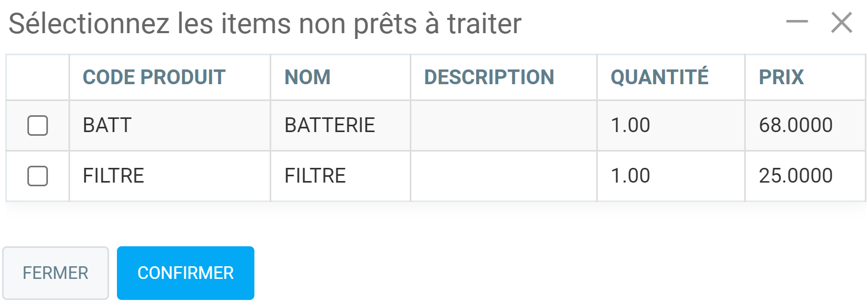This screenshot has width=868, height=301.
Task: Select the BATT product code cell
Action: tap(107, 125)
